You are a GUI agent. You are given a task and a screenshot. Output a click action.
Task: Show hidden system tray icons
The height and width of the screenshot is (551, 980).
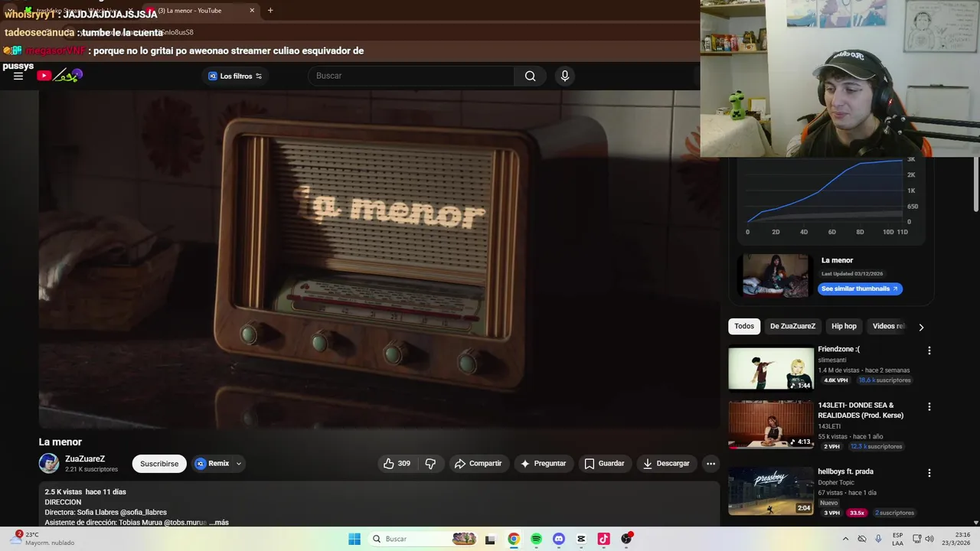pos(845,539)
